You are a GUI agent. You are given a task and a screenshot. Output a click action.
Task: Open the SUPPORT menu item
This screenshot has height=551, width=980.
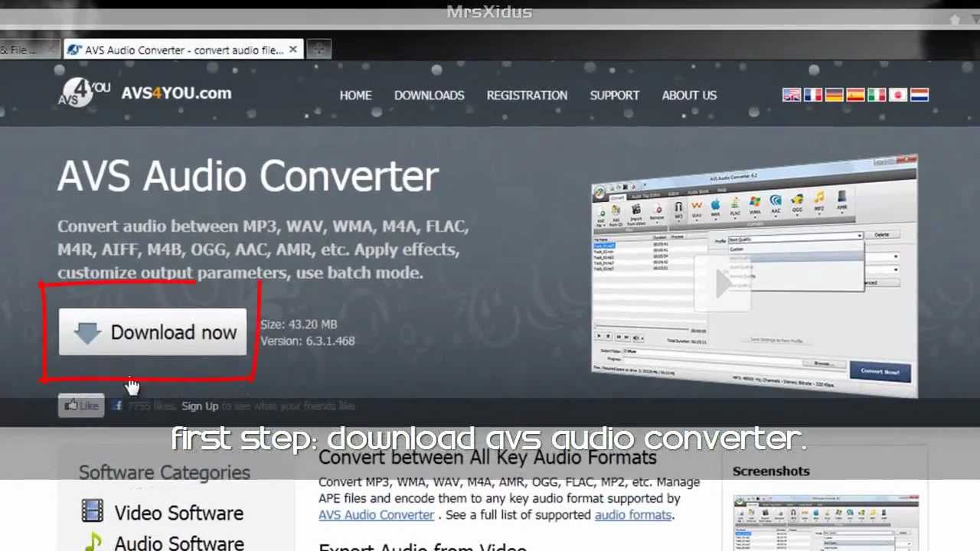[x=614, y=95]
